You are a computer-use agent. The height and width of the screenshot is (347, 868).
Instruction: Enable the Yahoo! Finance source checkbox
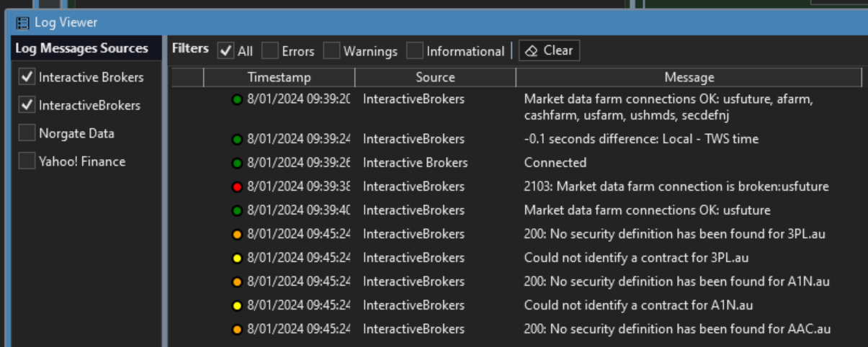click(27, 161)
